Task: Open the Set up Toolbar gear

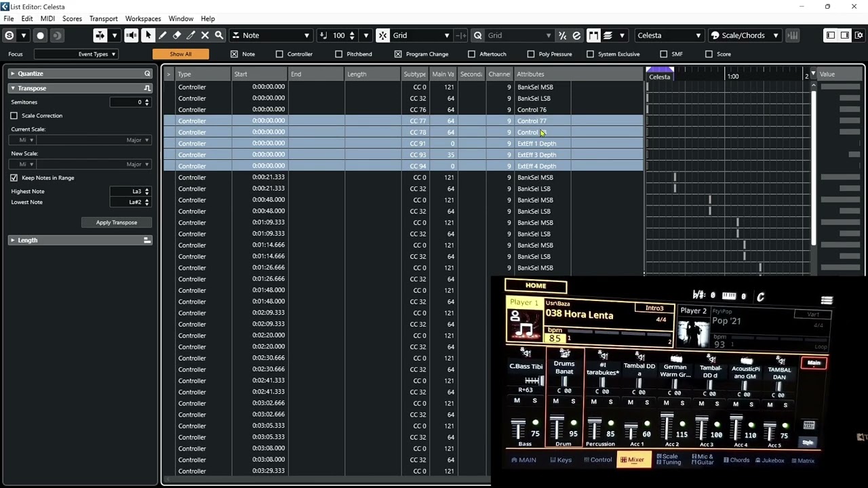Action: (859, 35)
